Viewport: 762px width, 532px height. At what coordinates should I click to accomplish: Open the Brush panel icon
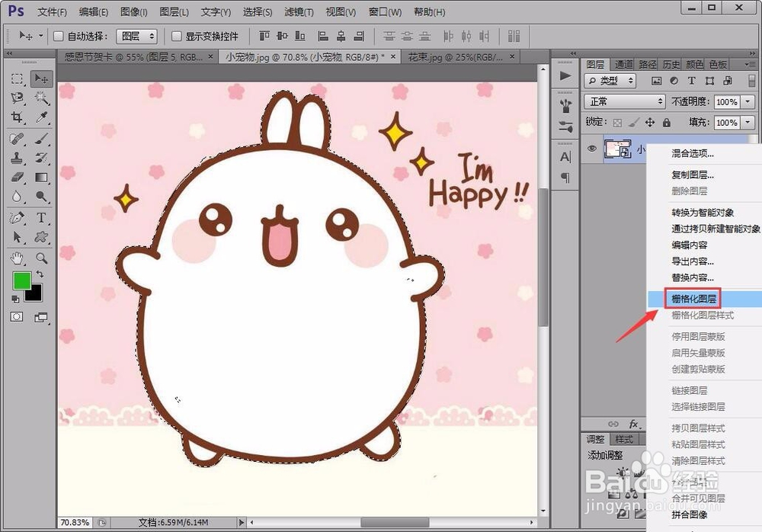(x=565, y=127)
